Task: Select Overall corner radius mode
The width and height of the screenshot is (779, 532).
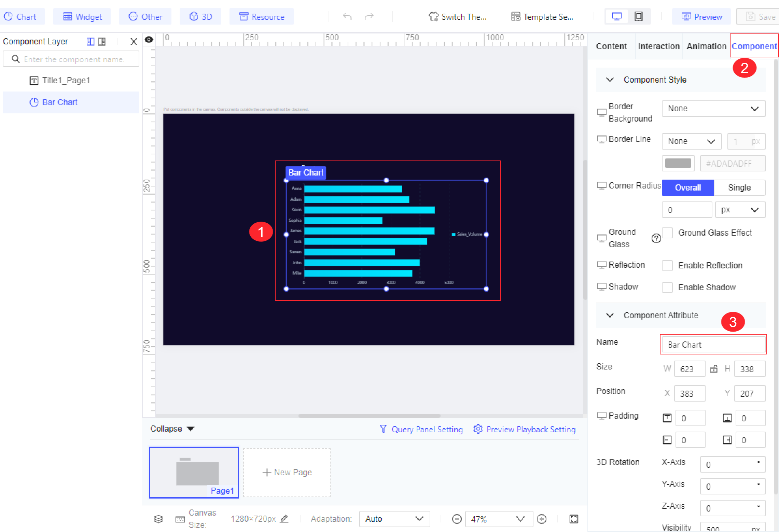Action: click(x=687, y=187)
